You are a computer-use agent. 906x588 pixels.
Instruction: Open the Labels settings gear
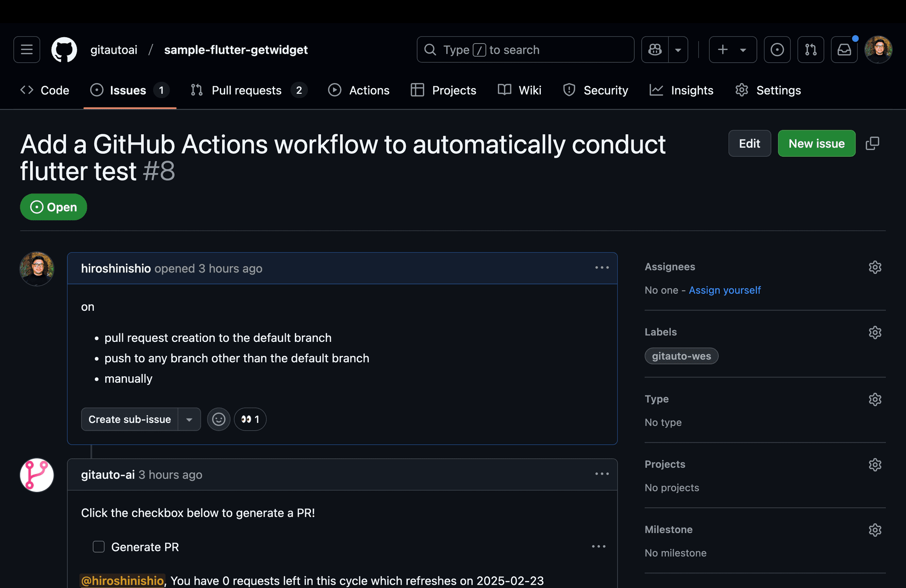875,332
